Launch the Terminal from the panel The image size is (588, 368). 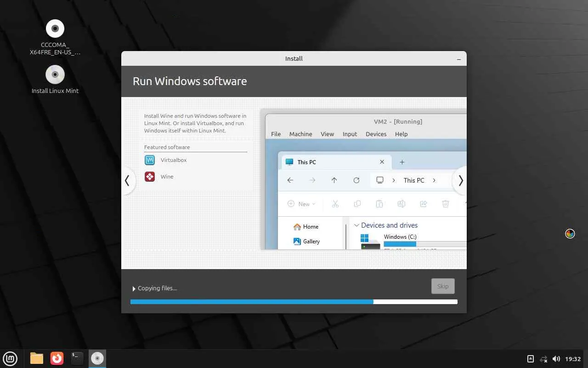(77, 358)
